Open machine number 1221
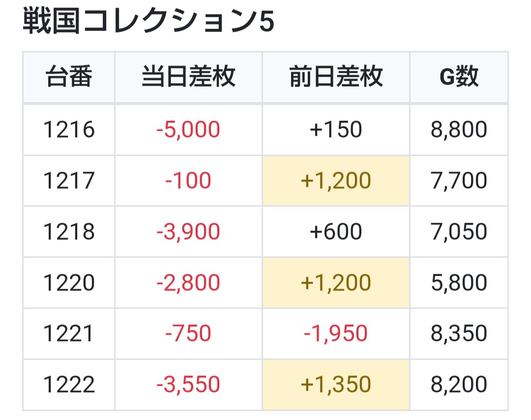Screen dimensions: 531x420 click(69, 334)
